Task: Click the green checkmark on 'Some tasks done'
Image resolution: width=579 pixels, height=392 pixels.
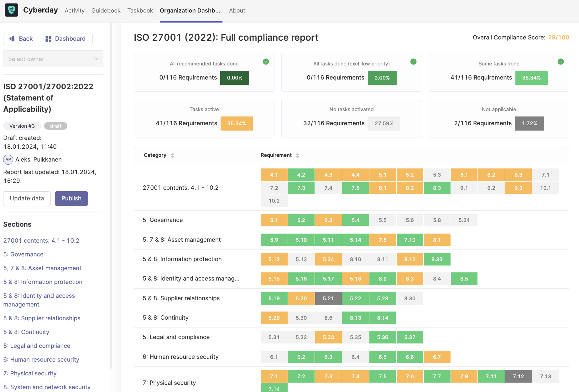Action: tap(561, 62)
